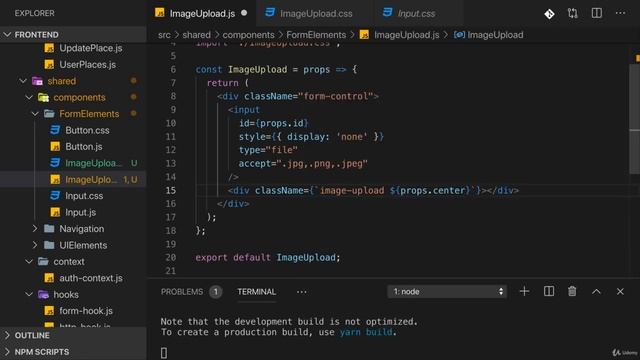Click the accept=".jpg,.png,.jpeg" attribute text
Image resolution: width=640 pixels, height=360 pixels.
(x=303, y=164)
